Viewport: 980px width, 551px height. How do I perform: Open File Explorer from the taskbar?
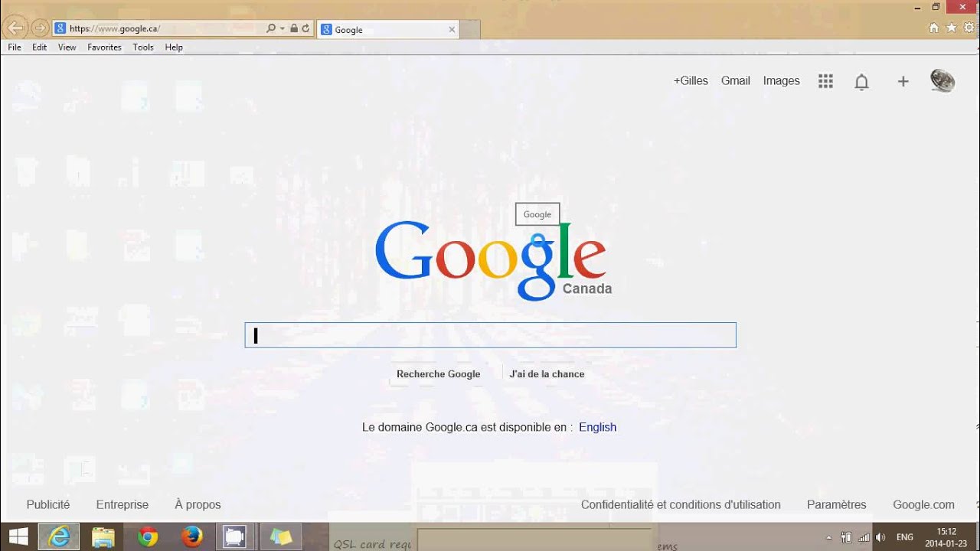[103, 537]
